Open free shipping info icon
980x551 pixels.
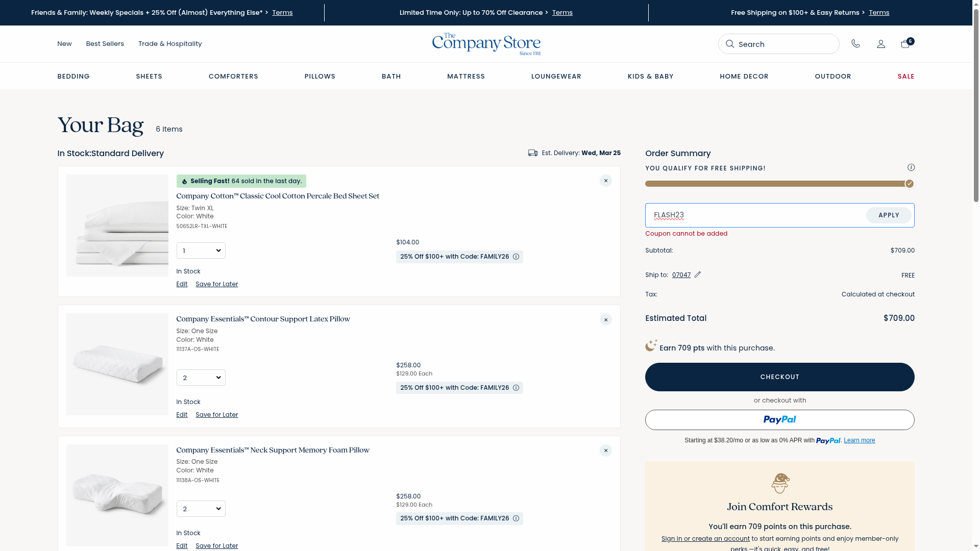point(911,167)
